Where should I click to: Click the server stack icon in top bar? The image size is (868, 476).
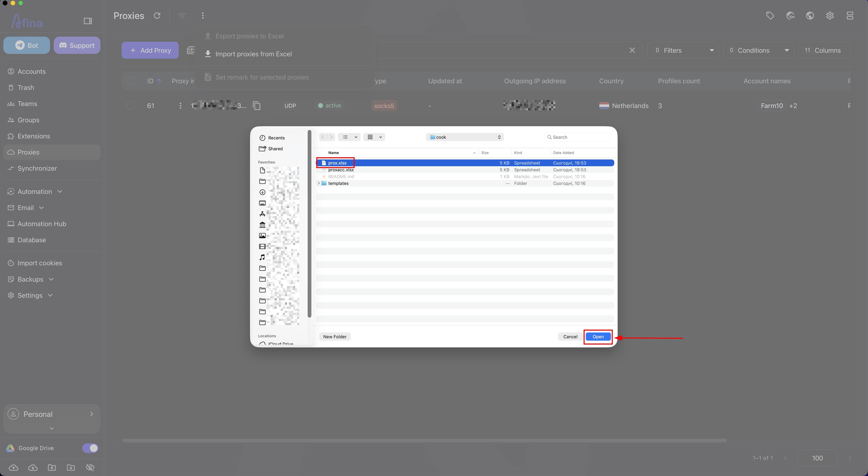click(x=850, y=16)
